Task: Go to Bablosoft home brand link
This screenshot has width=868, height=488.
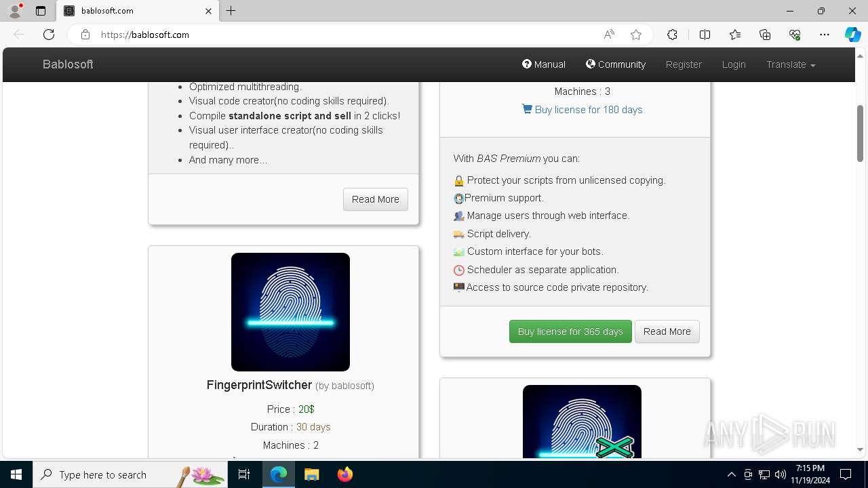Action: coord(68,64)
